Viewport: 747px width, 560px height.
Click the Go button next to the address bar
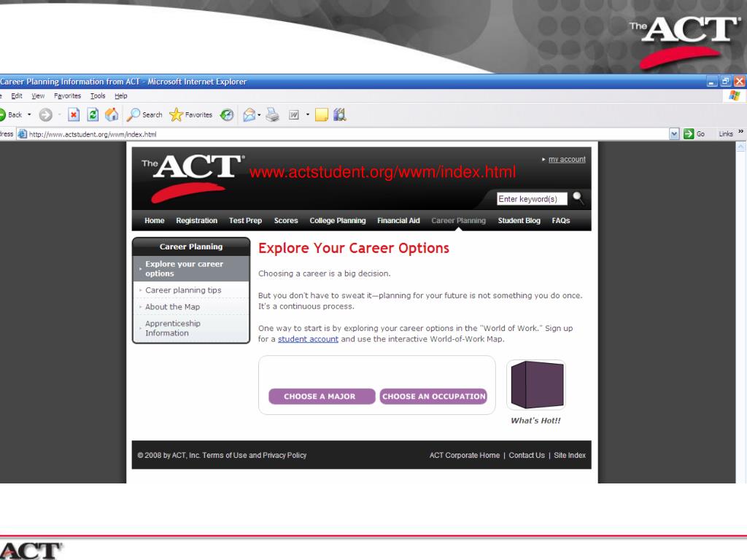[694, 134]
